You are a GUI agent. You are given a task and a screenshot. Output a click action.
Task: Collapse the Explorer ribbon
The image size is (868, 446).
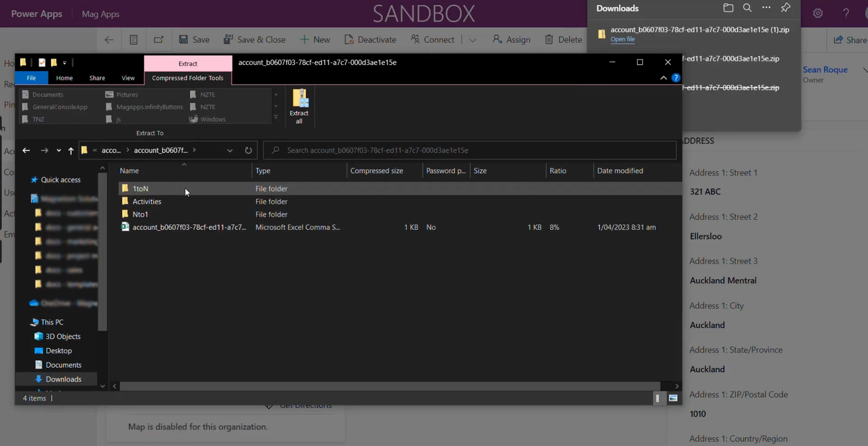[663, 78]
